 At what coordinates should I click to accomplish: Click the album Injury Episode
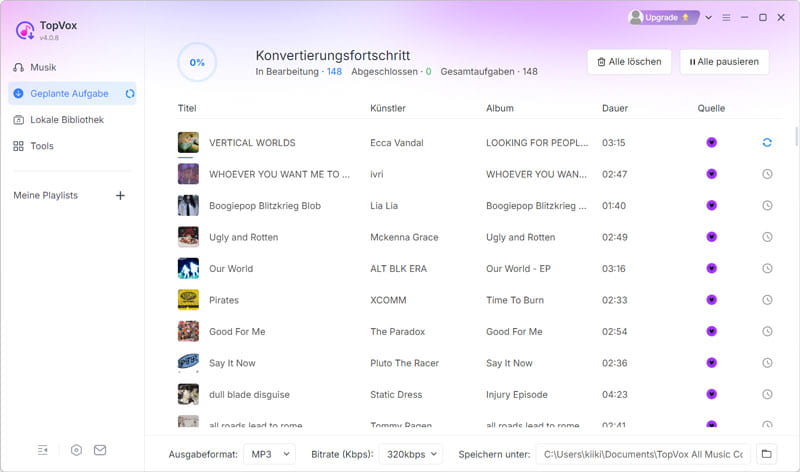(517, 395)
